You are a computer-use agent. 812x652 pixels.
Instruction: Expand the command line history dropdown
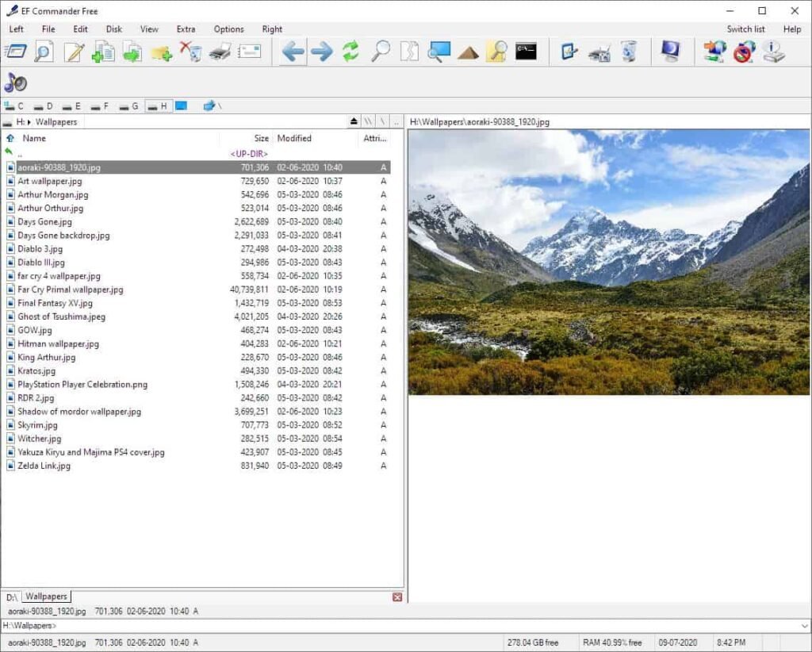click(804, 626)
